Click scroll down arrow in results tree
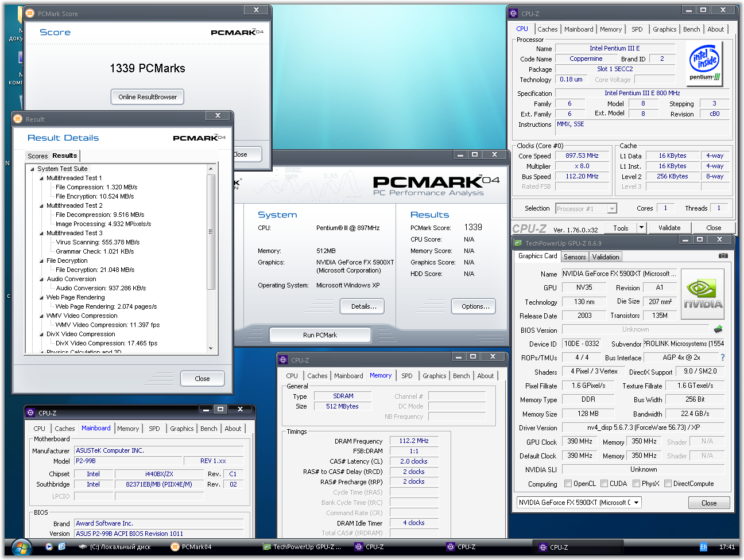This screenshot has width=744, height=560. [211, 348]
